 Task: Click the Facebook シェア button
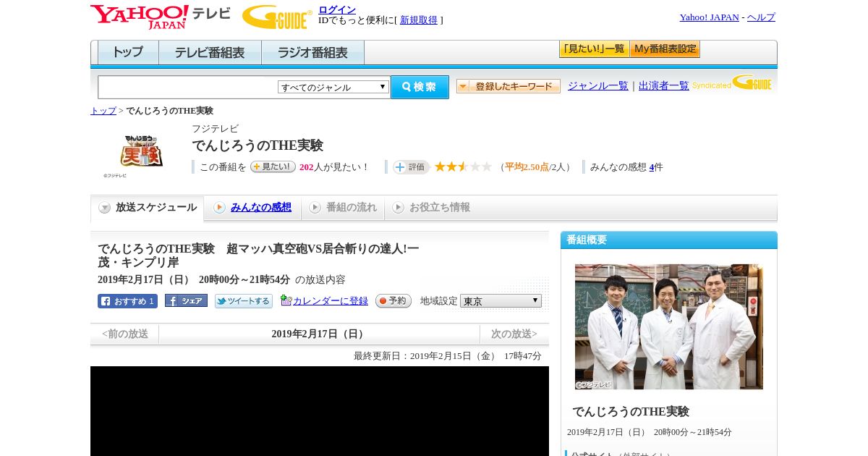(186, 300)
